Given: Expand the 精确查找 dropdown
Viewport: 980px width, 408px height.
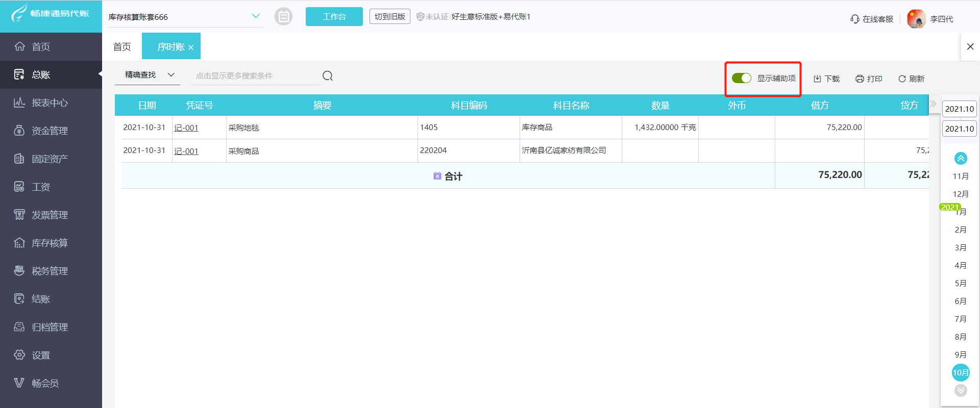Looking at the screenshot, I should click(171, 75).
